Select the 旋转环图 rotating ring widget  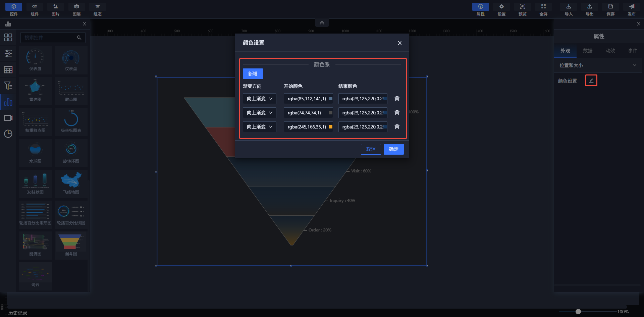click(71, 153)
